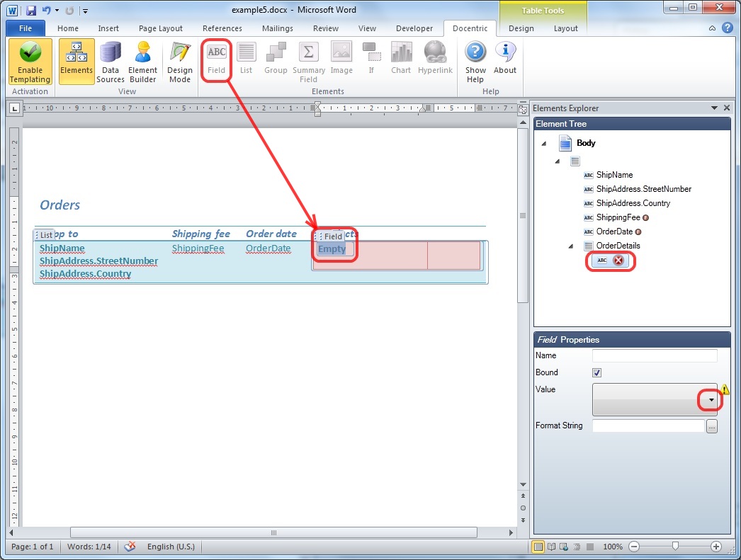This screenshot has width=741, height=560.
Task: Insert a List element
Action: click(x=247, y=59)
